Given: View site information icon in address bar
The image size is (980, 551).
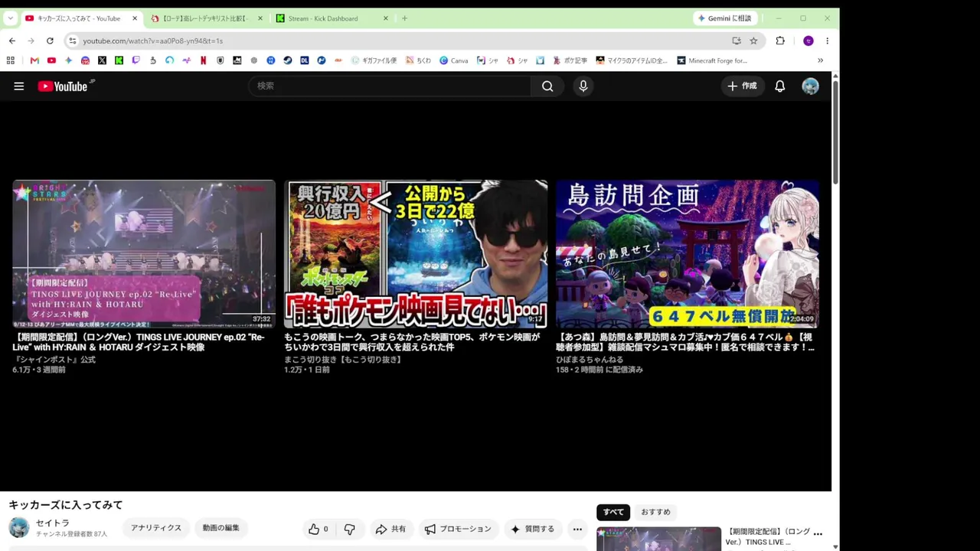Looking at the screenshot, I should click(72, 41).
